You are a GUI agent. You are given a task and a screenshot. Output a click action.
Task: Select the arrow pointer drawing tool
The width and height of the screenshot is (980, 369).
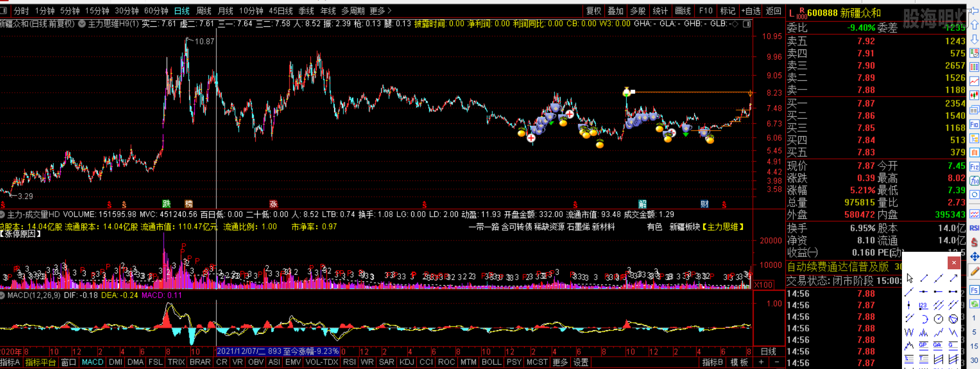coord(910,278)
